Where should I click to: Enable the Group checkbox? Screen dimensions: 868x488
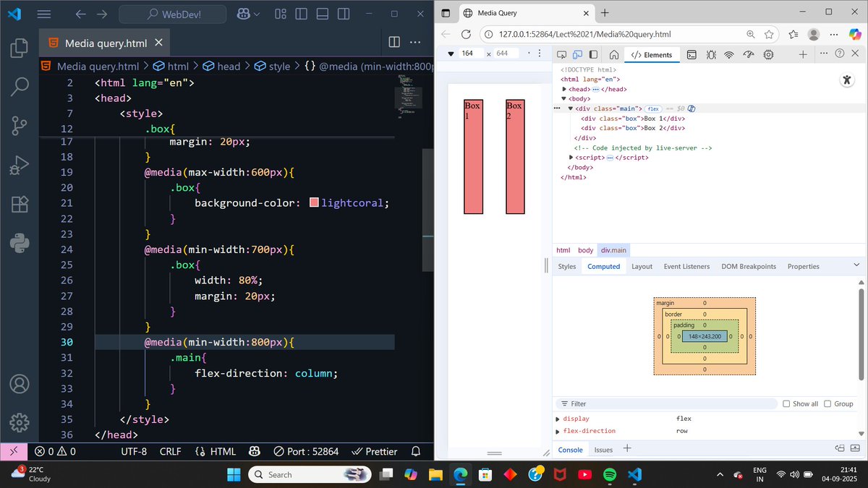tap(828, 404)
